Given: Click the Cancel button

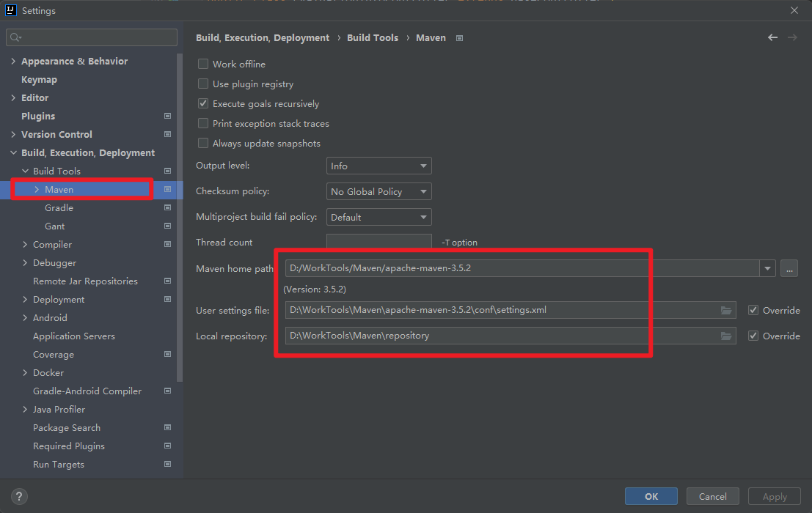Looking at the screenshot, I should point(712,496).
